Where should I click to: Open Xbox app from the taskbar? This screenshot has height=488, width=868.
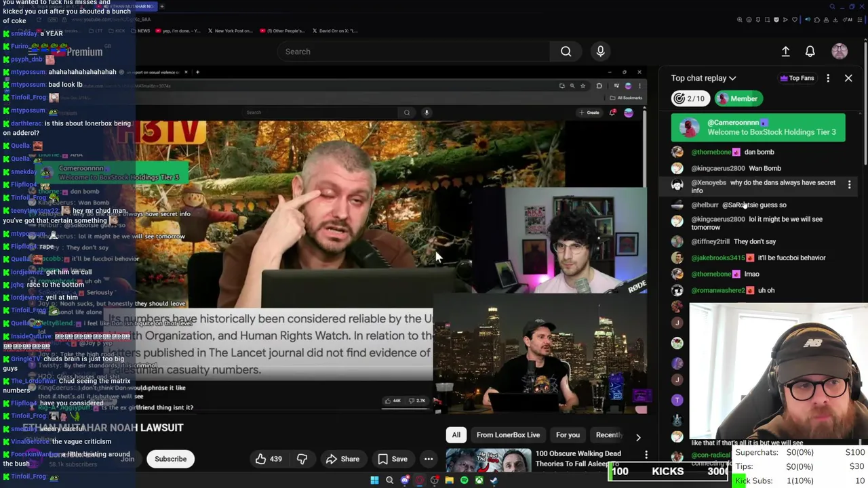point(479,481)
